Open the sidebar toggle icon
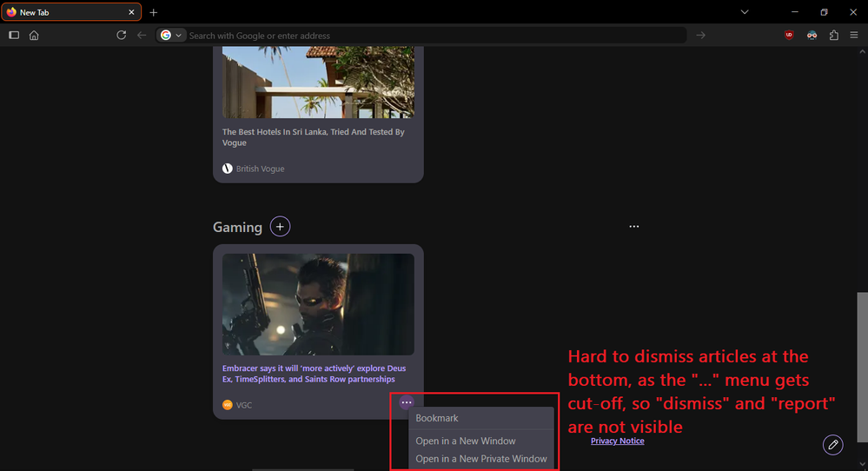Image resolution: width=868 pixels, height=471 pixels. click(x=14, y=35)
